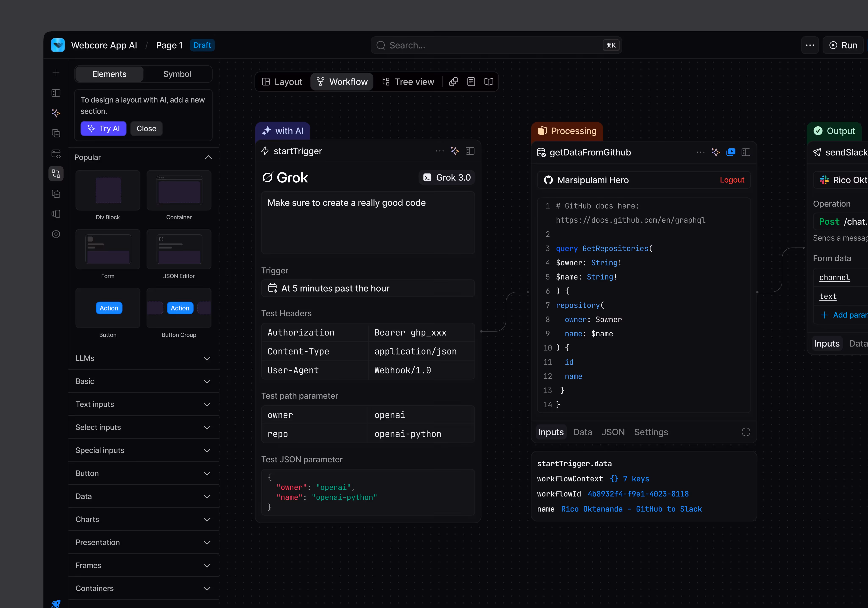Image resolution: width=868 pixels, height=608 pixels.
Task: Collapse the Popular section
Action: tap(208, 157)
